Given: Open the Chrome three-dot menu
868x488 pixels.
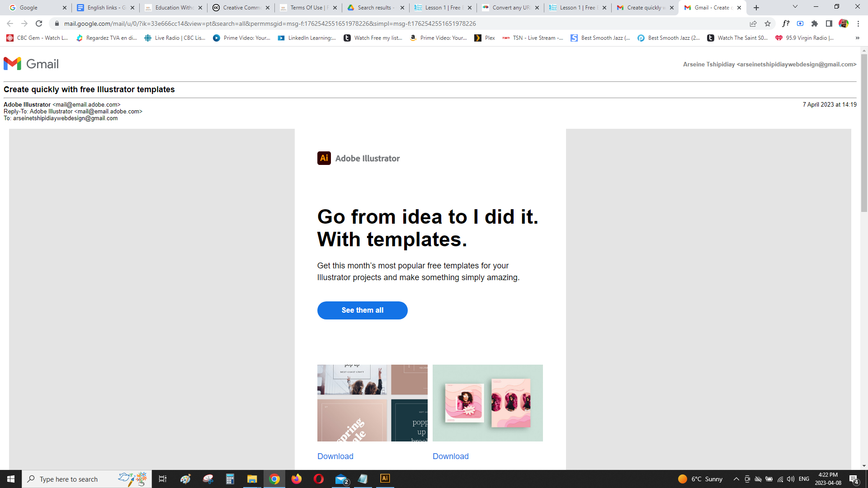Looking at the screenshot, I should click(x=858, y=23).
